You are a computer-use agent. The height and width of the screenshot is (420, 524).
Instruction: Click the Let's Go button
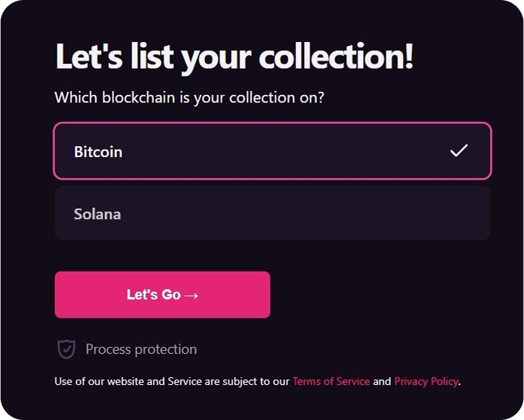(x=162, y=295)
